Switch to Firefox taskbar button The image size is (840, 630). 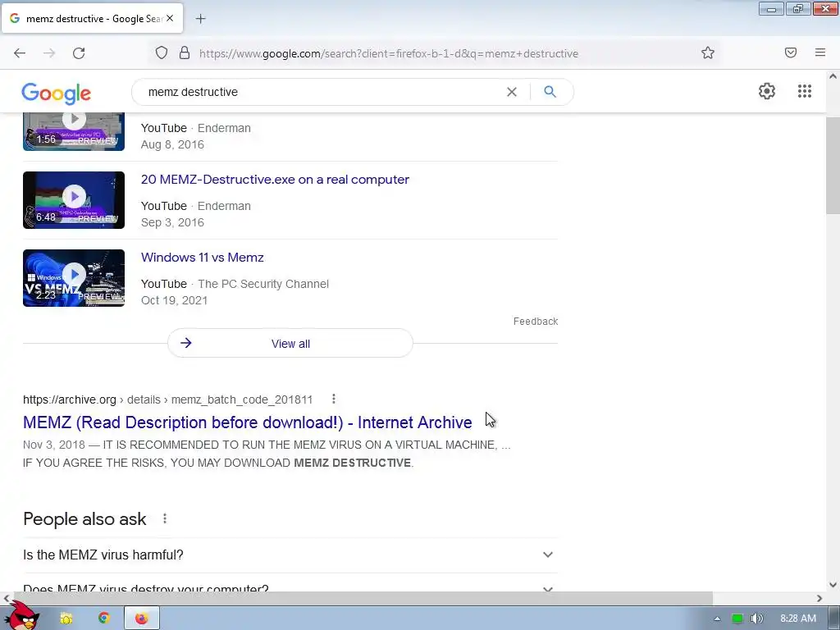click(141, 619)
